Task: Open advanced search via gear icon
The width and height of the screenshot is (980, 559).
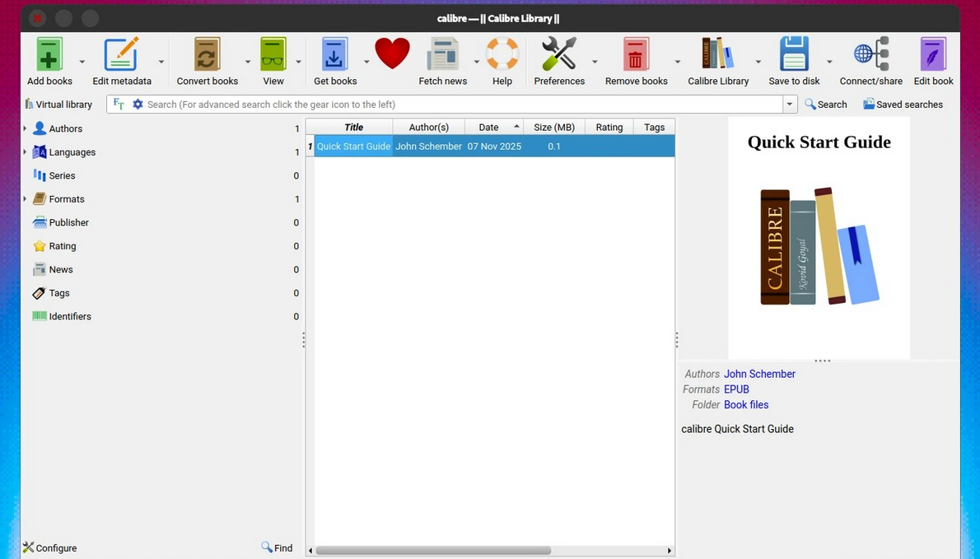Action: click(138, 105)
